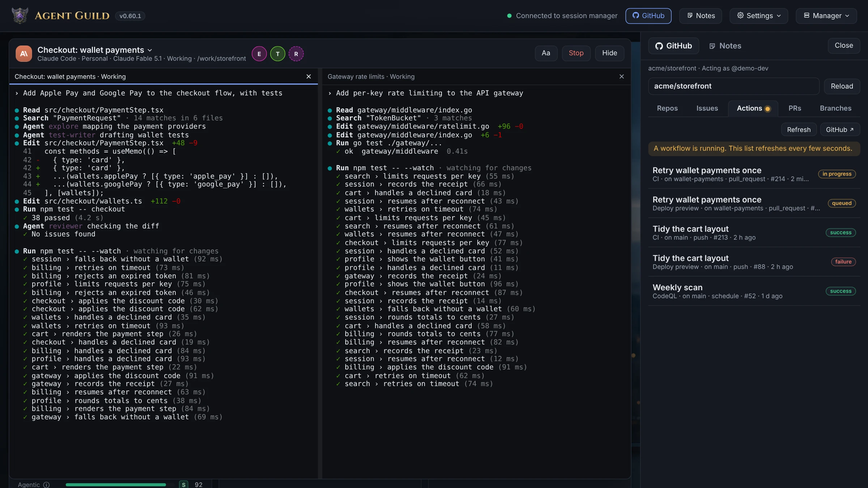The image size is (868, 488).
Task: Click the v0.60.1 version badge
Action: click(x=130, y=16)
